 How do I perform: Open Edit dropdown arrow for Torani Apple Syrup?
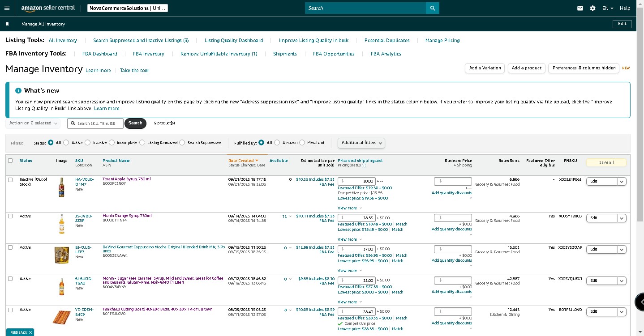(622, 181)
